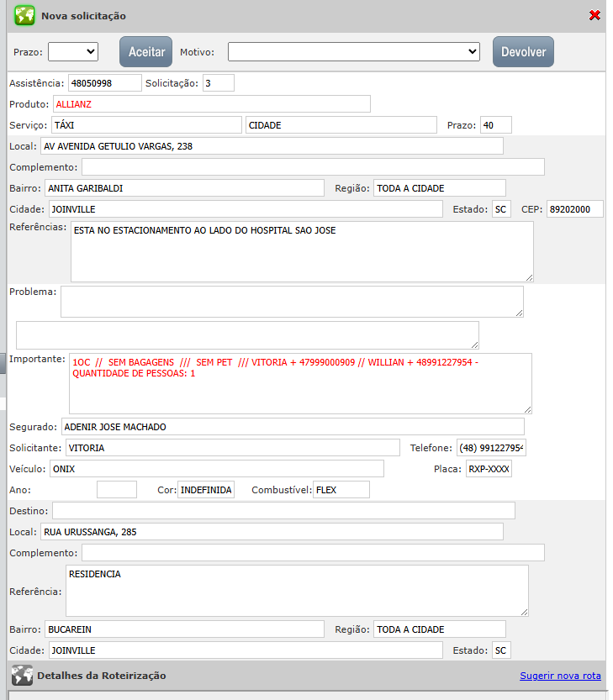Click the globe icon beside Detalhes da Roteirização
Screen dimensions: 613x700
tap(23, 676)
